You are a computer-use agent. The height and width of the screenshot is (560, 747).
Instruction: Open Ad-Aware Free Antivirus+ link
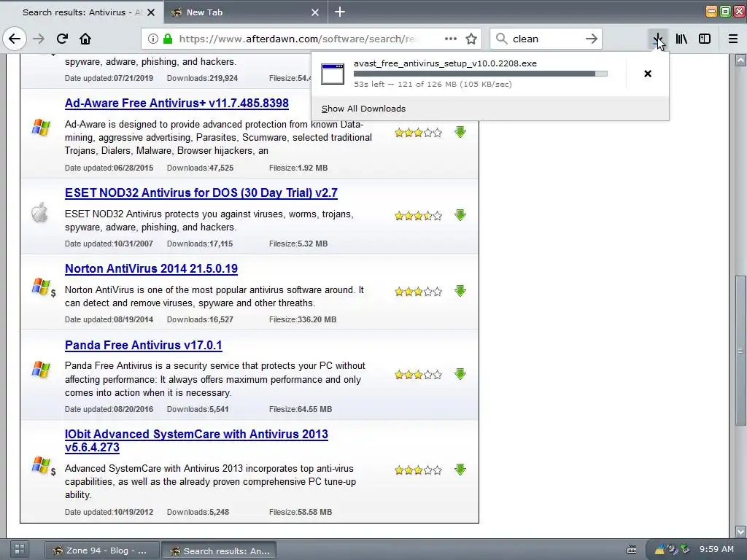[177, 103]
